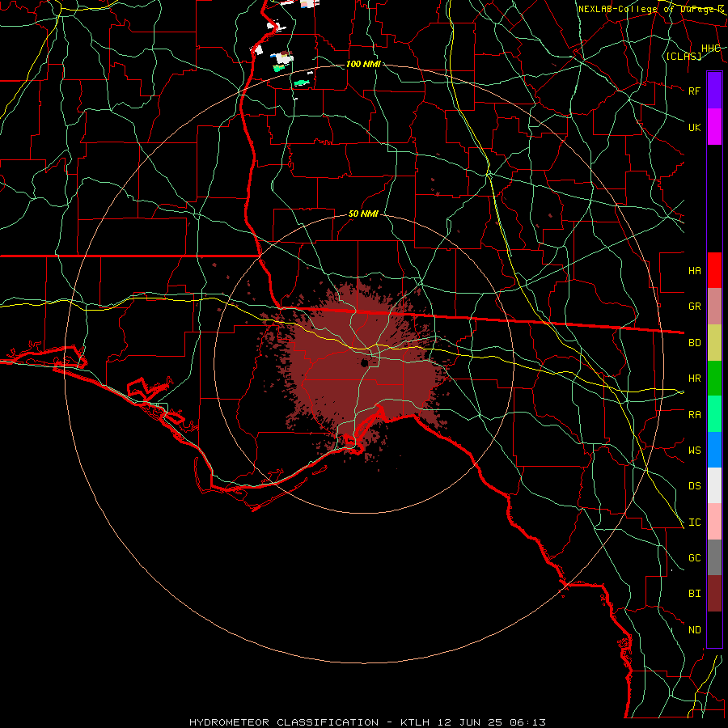Click the black radar site dot

coord(365,362)
